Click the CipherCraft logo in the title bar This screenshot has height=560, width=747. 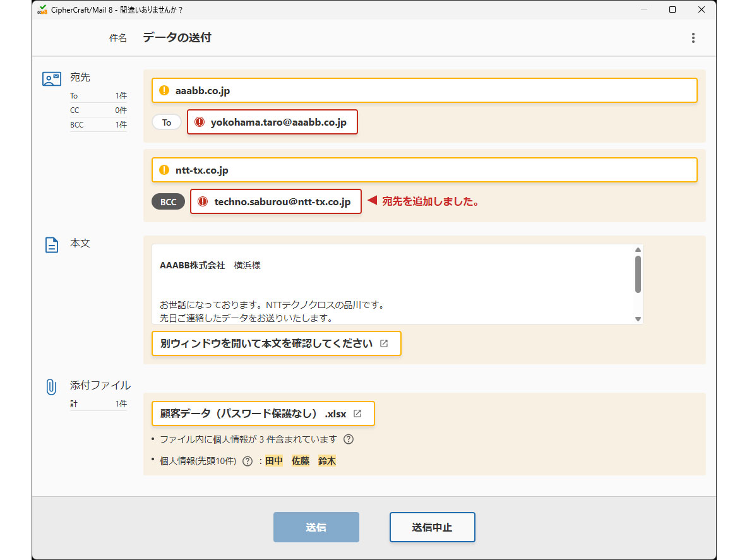(42, 9)
